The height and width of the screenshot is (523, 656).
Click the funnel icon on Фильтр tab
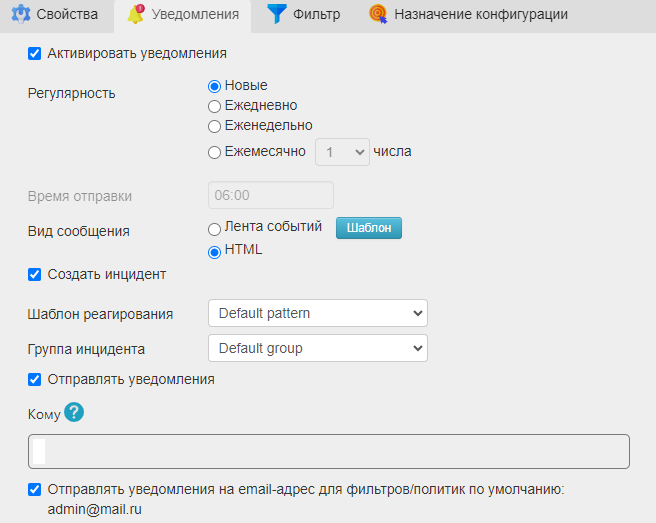point(277,14)
